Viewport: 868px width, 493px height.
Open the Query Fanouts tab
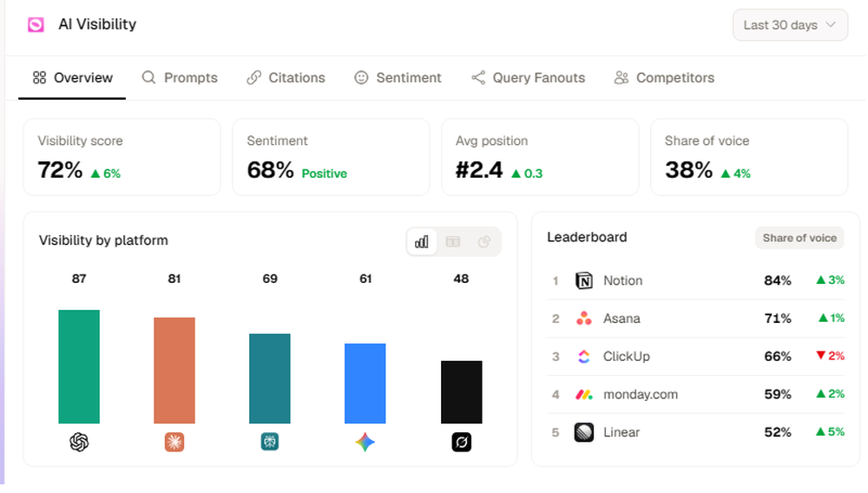tap(528, 78)
